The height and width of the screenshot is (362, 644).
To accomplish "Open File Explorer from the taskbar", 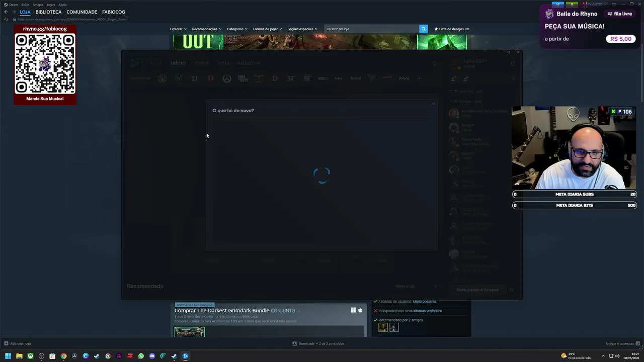I will pos(19,356).
